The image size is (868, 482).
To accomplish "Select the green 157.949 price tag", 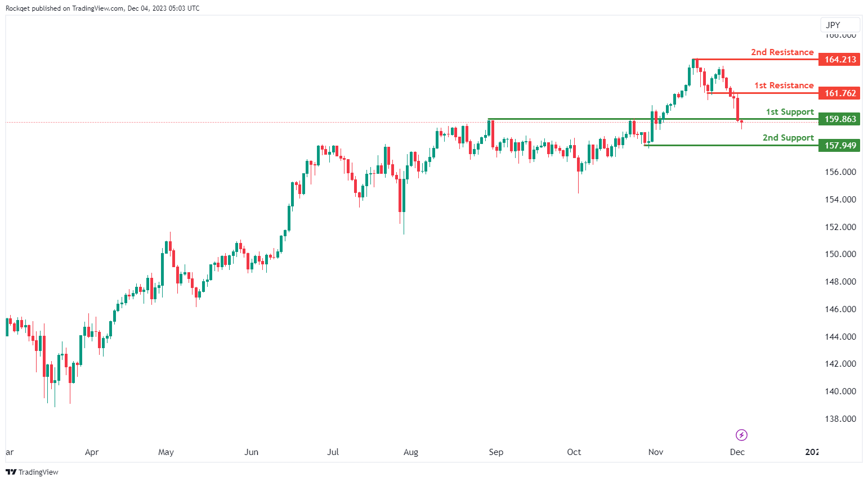I will click(x=839, y=146).
